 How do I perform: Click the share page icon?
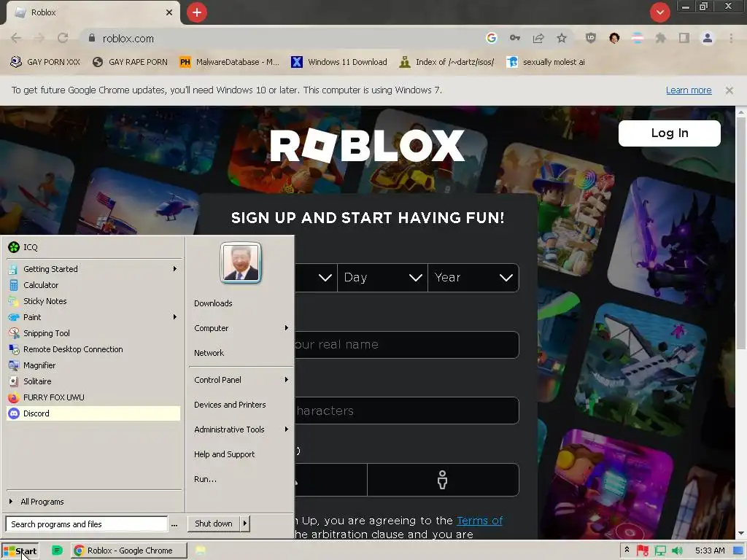coord(538,38)
